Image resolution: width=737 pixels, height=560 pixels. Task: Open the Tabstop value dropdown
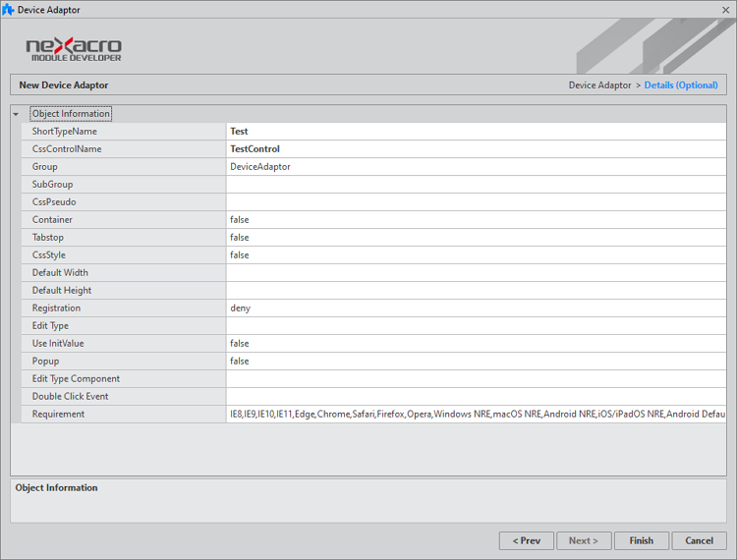[476, 238]
